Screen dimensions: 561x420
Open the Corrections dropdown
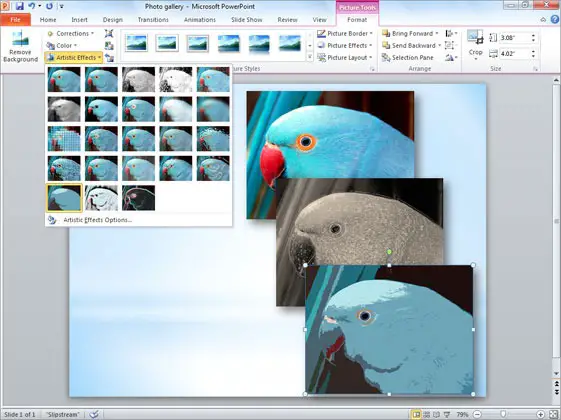[x=71, y=34]
